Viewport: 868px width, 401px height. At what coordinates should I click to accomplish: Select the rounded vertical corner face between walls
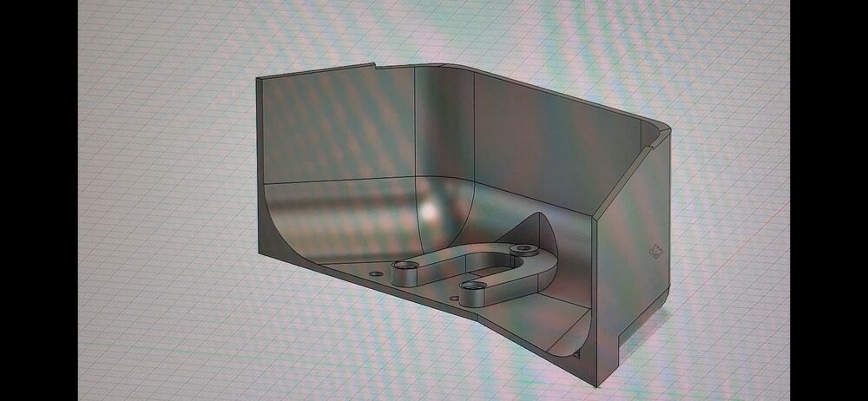pyautogui.click(x=444, y=122)
